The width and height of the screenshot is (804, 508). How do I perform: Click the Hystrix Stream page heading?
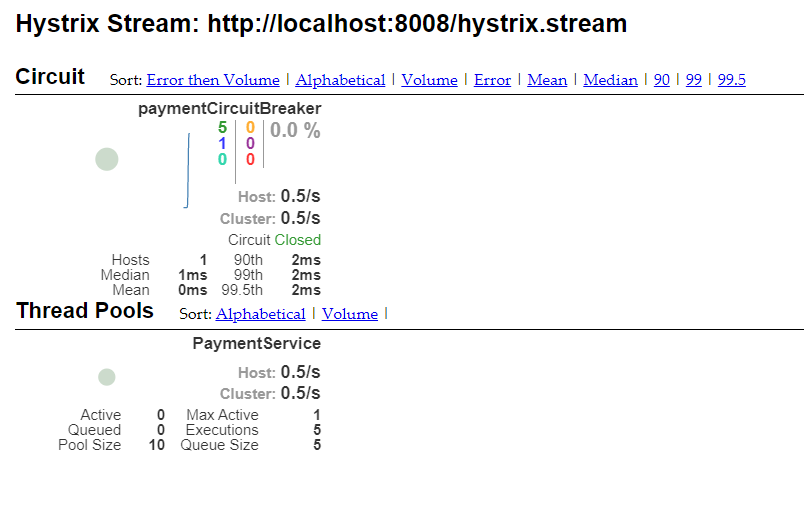(321, 24)
